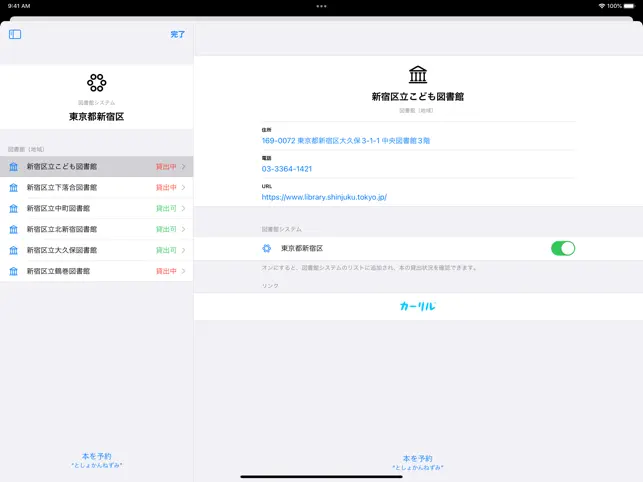Open the 新宿区立こども図書館 list row
The image size is (643, 482).
(x=96, y=167)
